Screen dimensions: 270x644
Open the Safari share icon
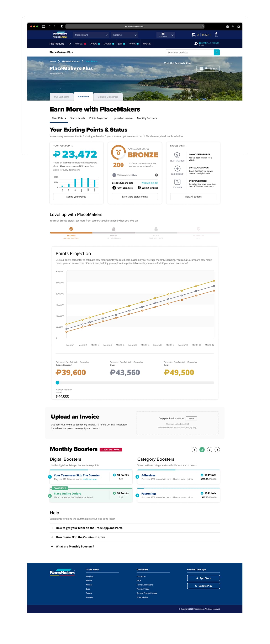(227, 26)
